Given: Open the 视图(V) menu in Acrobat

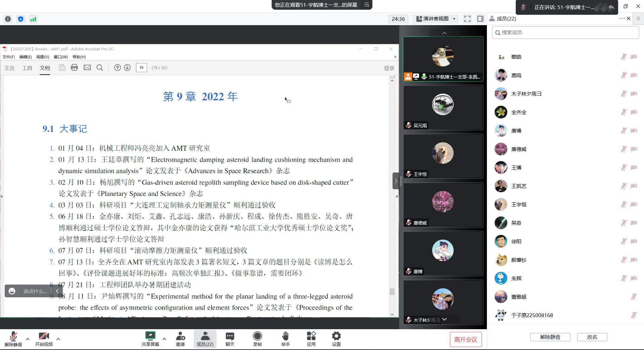Looking at the screenshot, I should coord(43,57).
